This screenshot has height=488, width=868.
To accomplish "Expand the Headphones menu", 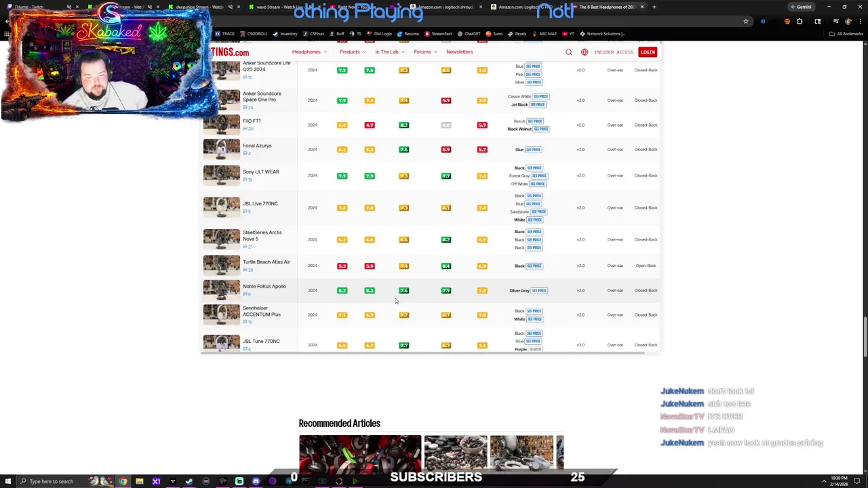I will 309,52.
